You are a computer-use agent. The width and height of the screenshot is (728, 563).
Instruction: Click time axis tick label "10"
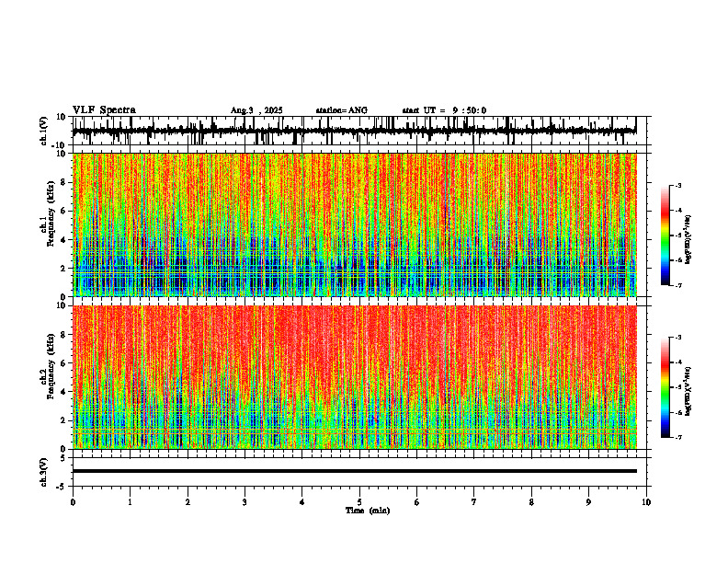[646, 502]
